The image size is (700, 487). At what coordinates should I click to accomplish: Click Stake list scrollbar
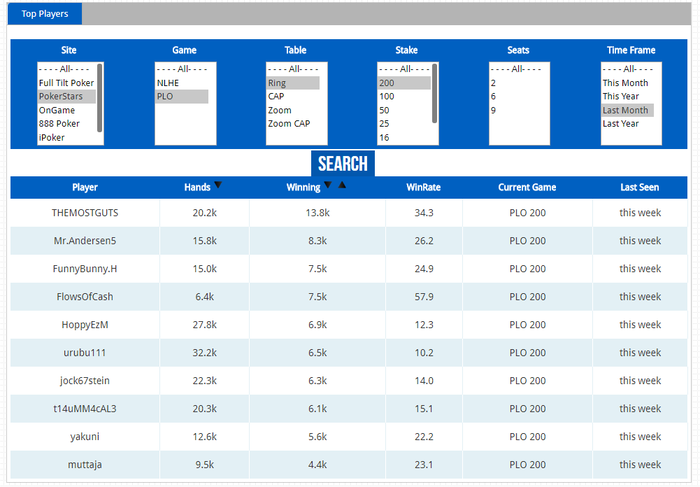pos(434,93)
